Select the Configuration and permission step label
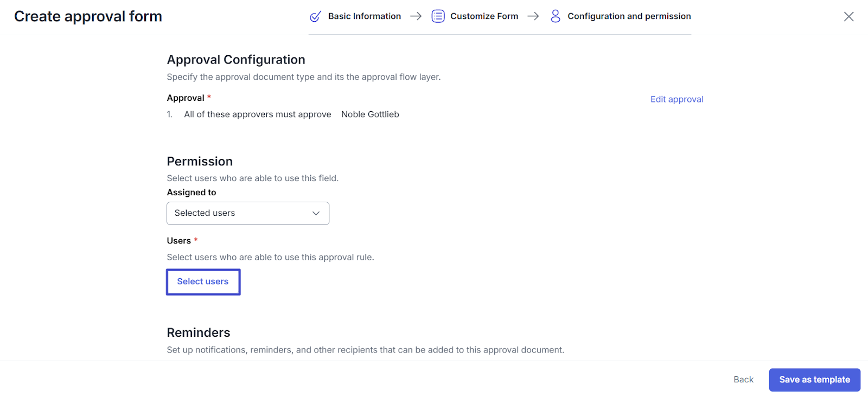Screen dimensions: 868x398 point(629,16)
